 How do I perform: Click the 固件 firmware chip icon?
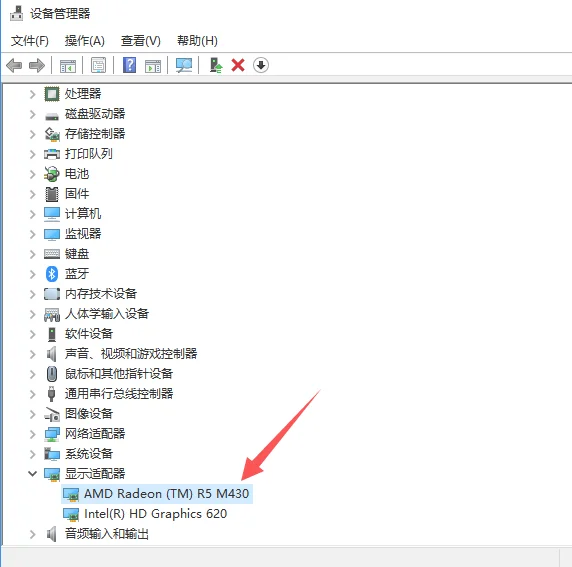52,194
